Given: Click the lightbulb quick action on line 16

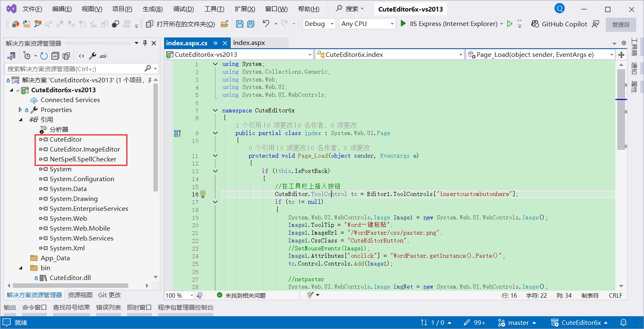Looking at the screenshot, I should tap(203, 194).
